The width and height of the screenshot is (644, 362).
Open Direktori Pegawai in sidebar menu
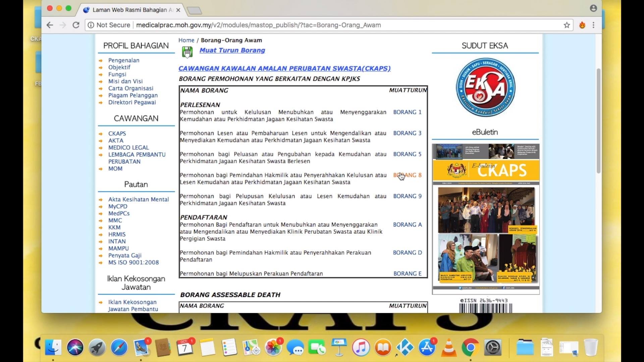pos(132,103)
